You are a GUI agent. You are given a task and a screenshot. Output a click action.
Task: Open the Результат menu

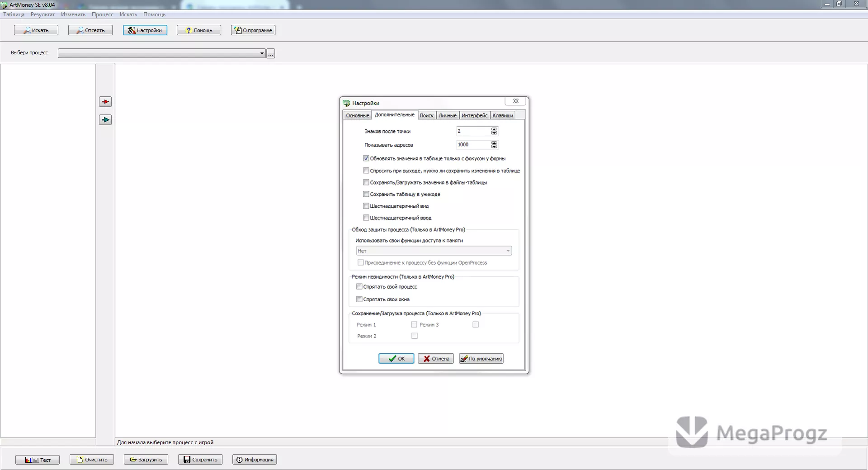pyautogui.click(x=42, y=14)
